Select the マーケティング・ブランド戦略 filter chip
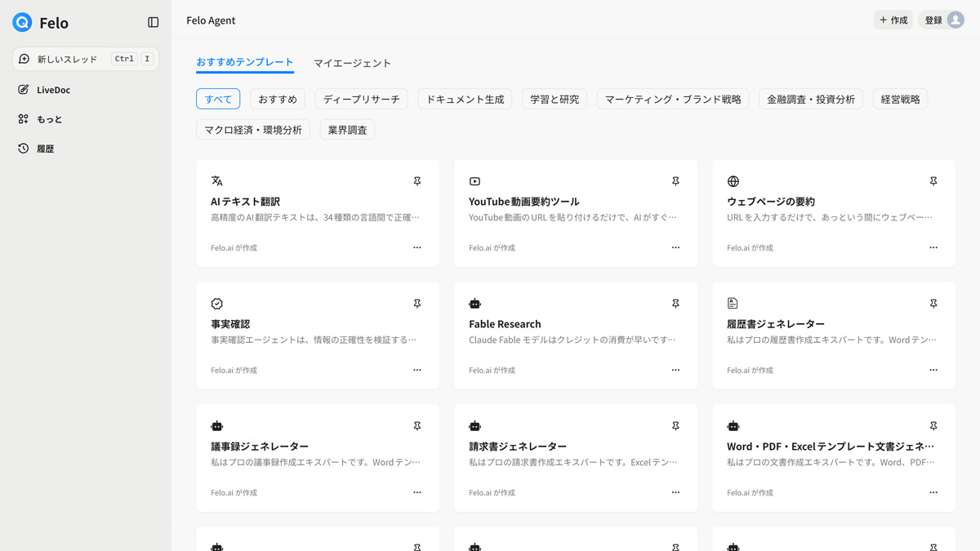This screenshot has width=980, height=551. point(673,99)
